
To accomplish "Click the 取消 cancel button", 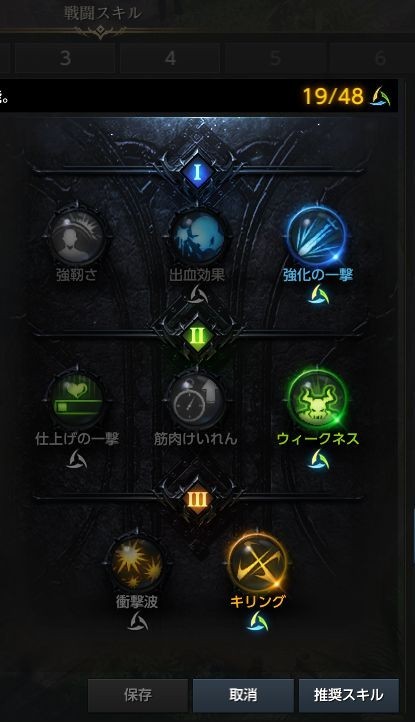I will tap(243, 694).
